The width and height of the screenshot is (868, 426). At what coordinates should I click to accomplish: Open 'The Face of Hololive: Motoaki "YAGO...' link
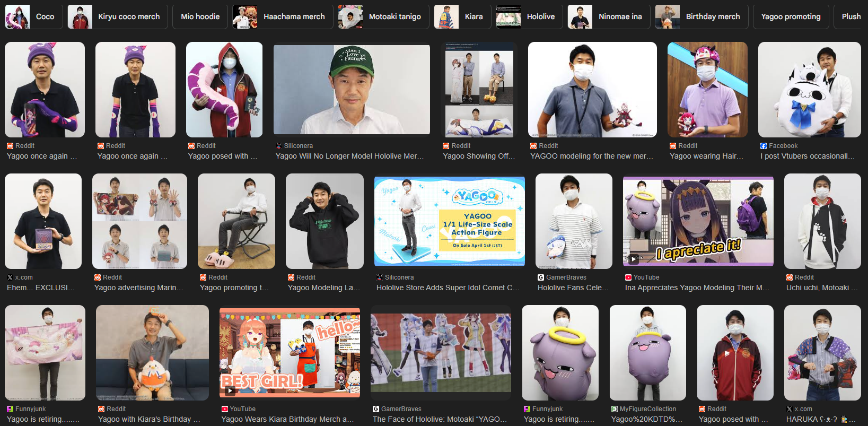pyautogui.click(x=440, y=419)
